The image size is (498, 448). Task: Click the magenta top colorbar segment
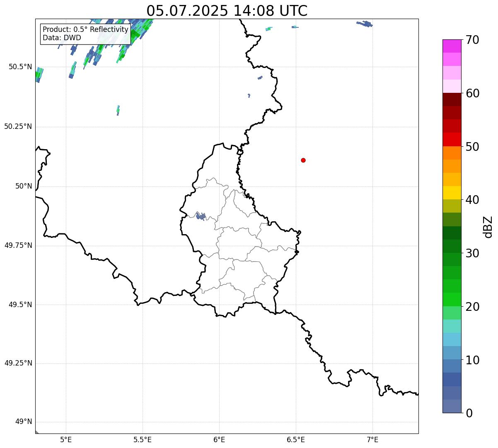[x=452, y=46]
